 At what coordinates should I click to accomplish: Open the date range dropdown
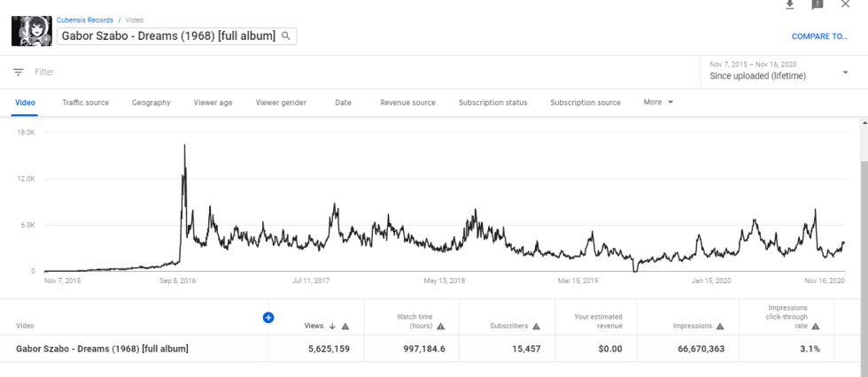tap(779, 72)
